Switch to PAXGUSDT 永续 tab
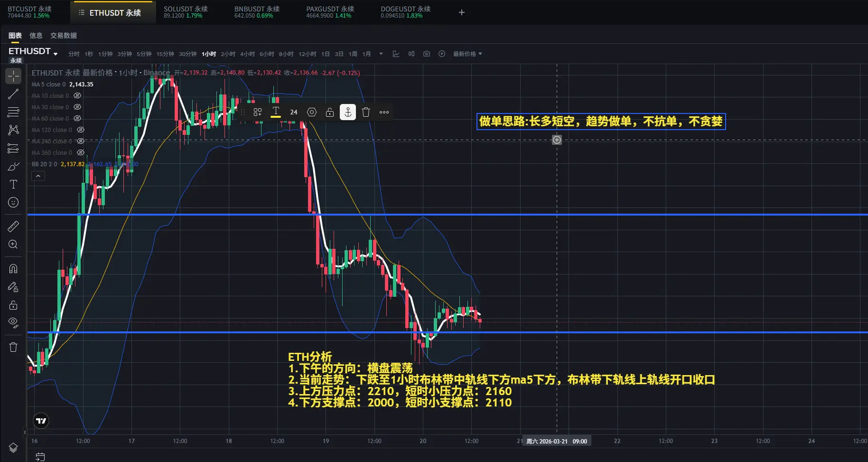 pos(330,12)
